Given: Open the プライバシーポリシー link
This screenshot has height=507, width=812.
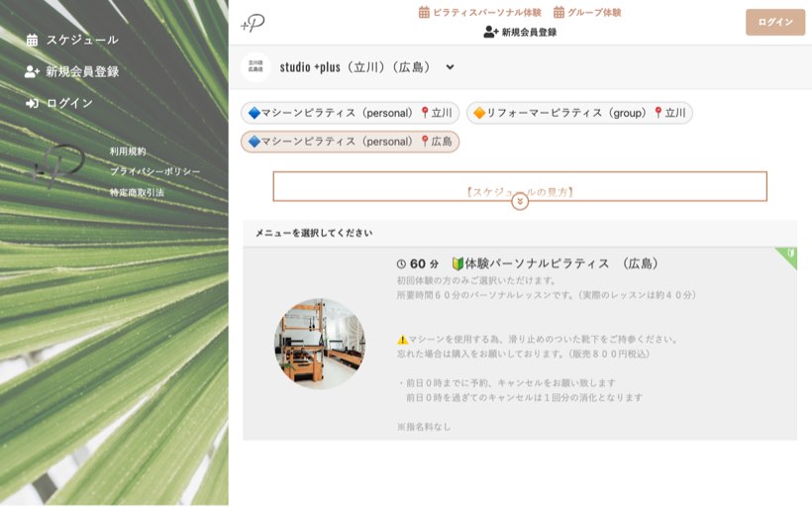Looking at the screenshot, I should point(154,171).
